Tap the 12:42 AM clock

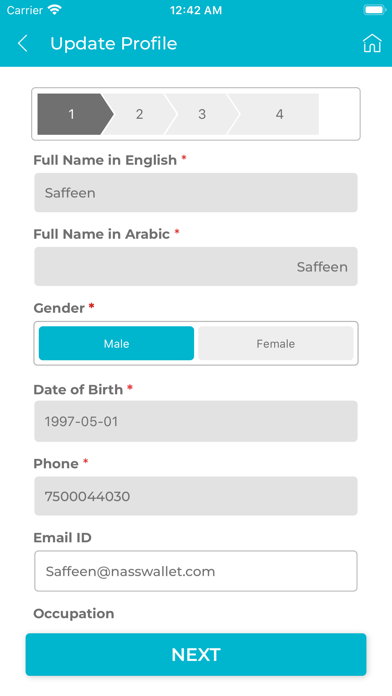point(196,10)
